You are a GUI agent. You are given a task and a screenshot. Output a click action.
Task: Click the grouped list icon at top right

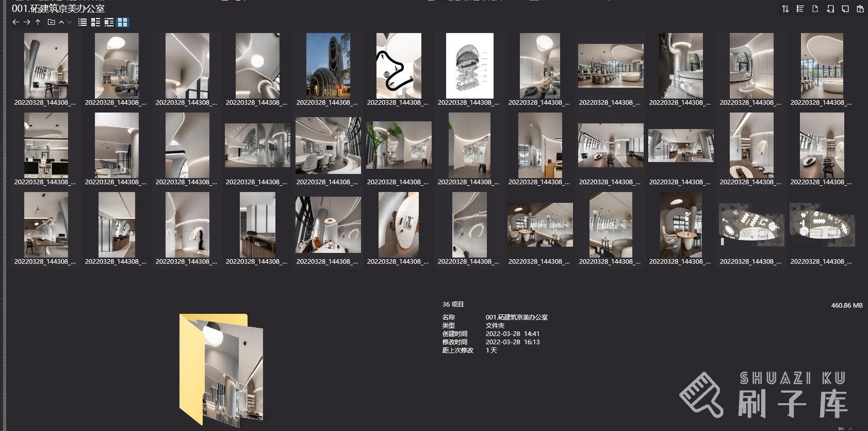click(x=800, y=9)
